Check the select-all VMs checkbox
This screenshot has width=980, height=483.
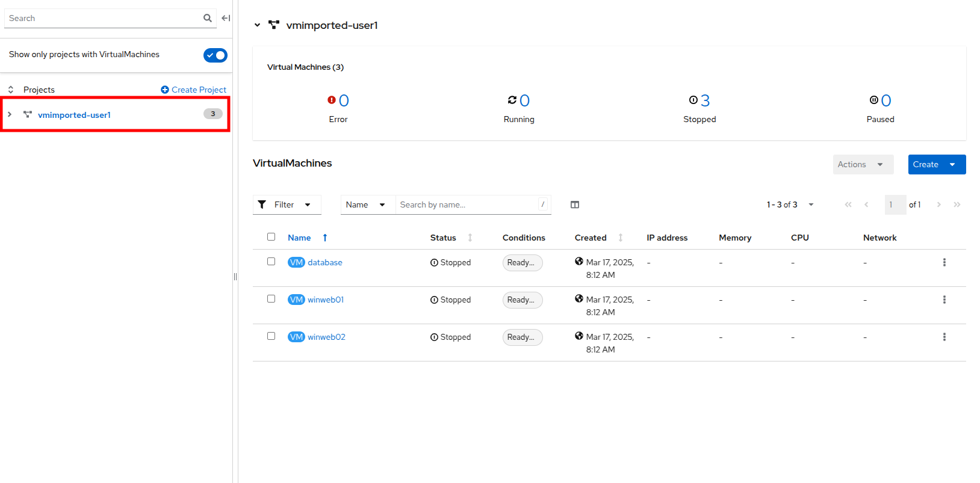point(271,237)
